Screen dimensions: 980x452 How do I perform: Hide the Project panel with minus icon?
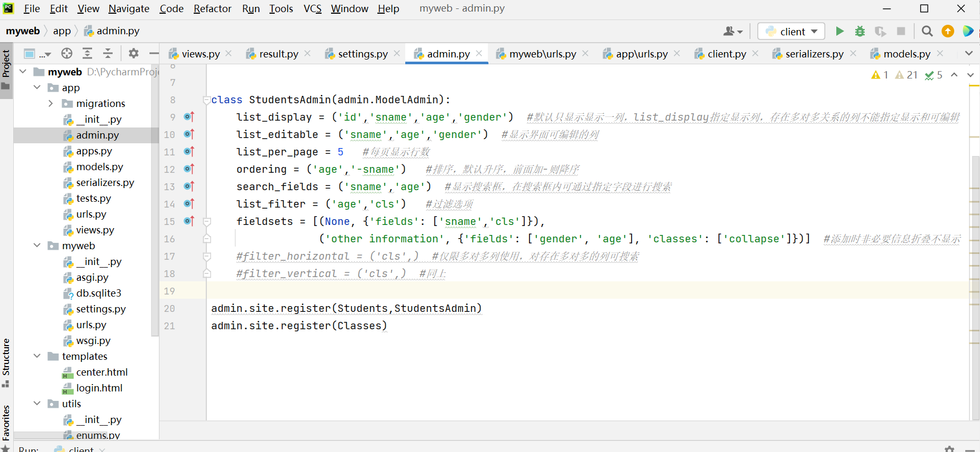[154, 53]
